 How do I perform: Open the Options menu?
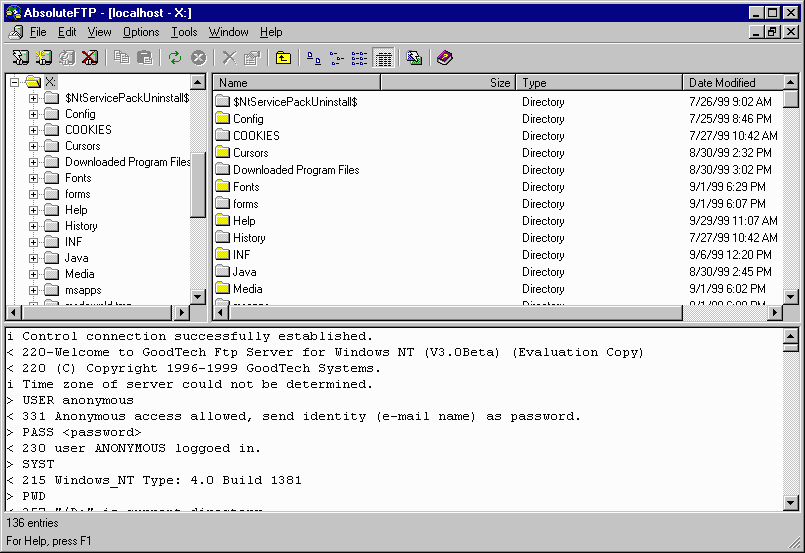click(141, 32)
